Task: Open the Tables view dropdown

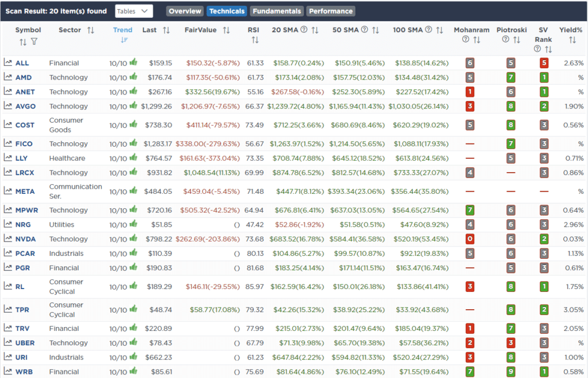Action: click(134, 11)
